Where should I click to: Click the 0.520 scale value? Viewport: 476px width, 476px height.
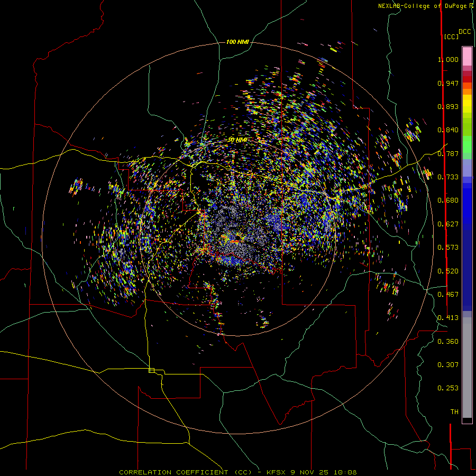click(x=448, y=271)
